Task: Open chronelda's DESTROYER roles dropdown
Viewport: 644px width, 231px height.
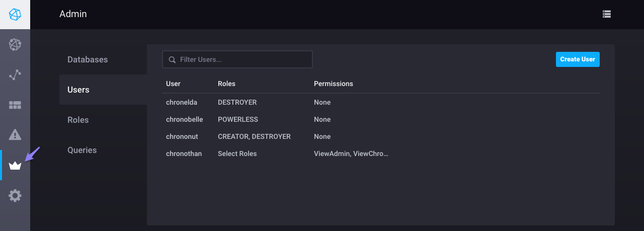Action: click(x=237, y=102)
